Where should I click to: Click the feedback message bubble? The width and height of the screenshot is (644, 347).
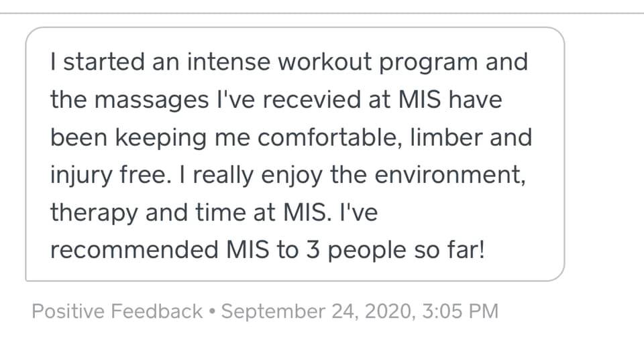tap(295, 154)
